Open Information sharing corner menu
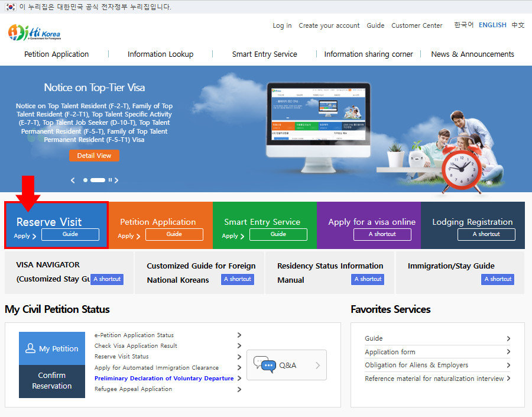Screen dimensions: 532x417 (x=368, y=54)
